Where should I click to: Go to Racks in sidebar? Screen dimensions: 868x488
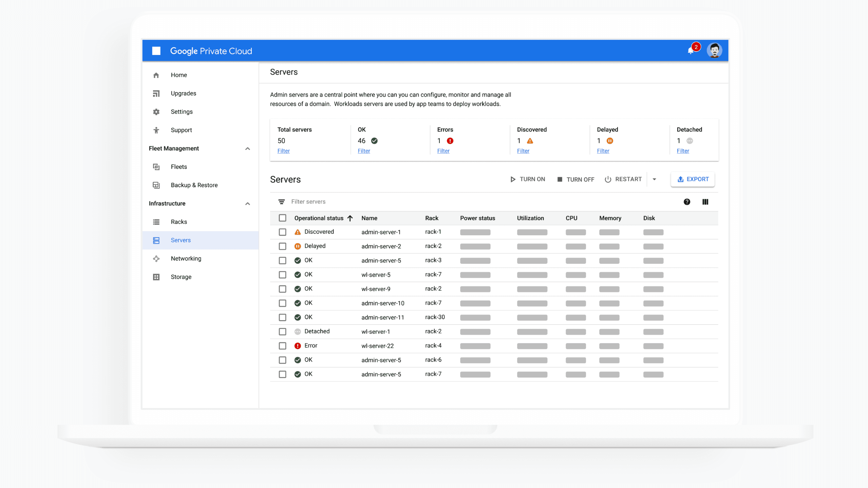pos(178,222)
